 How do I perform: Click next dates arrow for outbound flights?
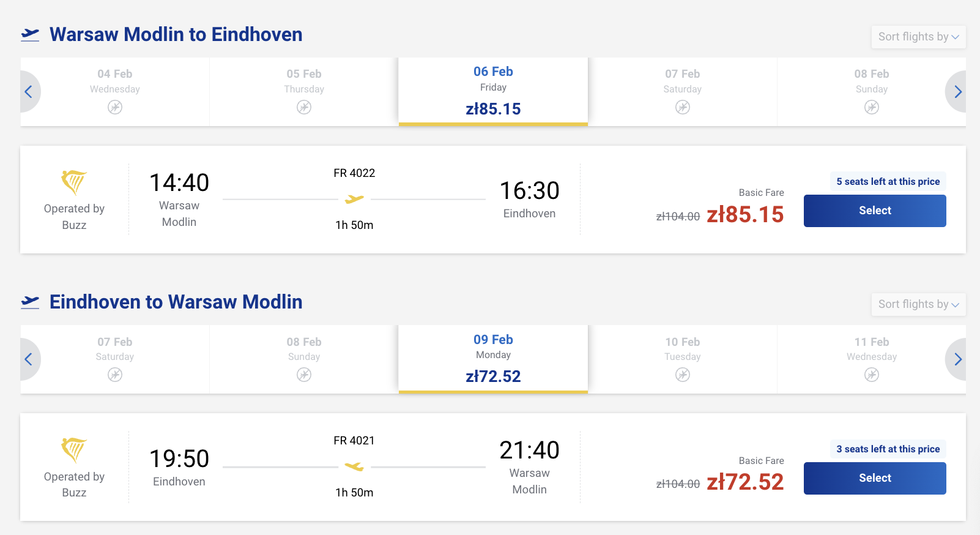click(957, 92)
